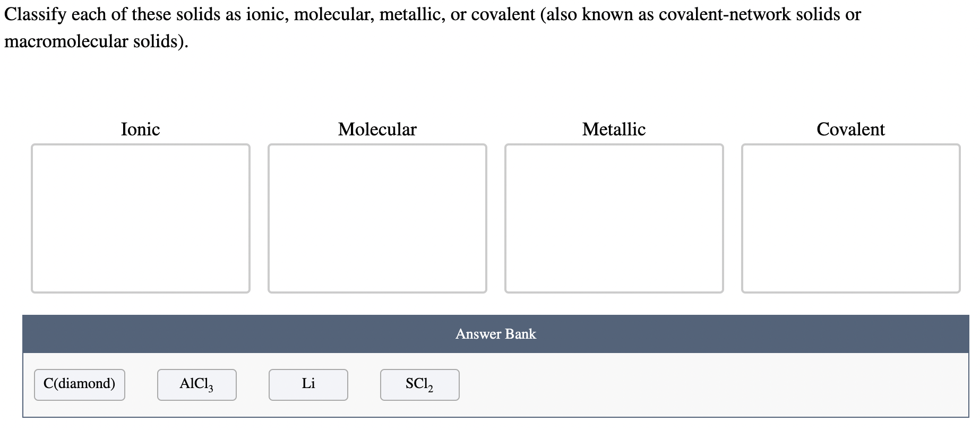Click inside the Molecular drop box
This screenshot has height=430, width=980.
coord(377,218)
